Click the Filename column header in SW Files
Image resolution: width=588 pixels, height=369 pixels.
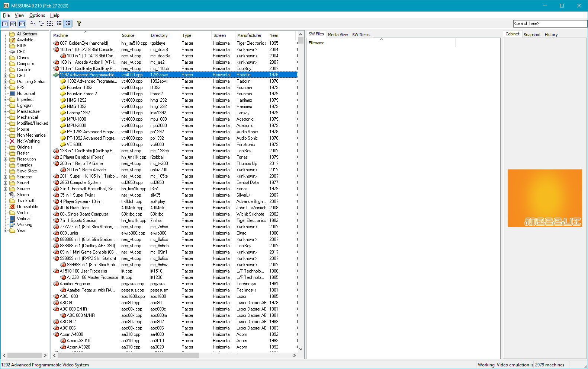point(381,43)
